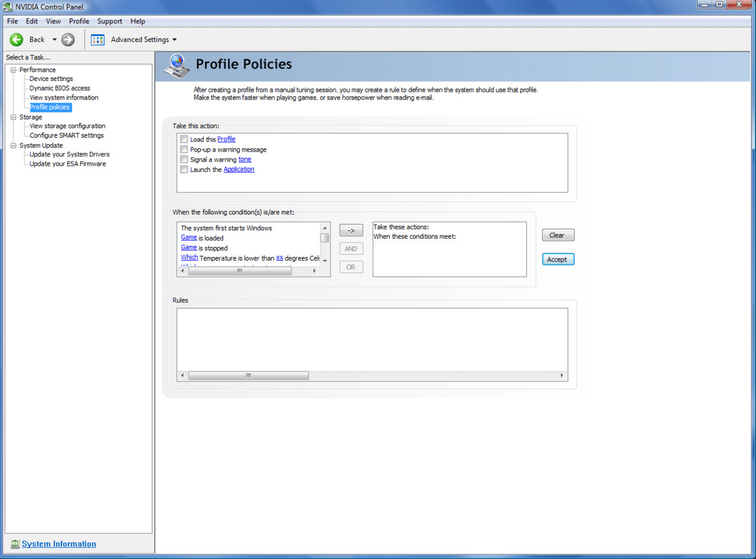Click the Rules scrollbar right arrow

pyautogui.click(x=562, y=375)
